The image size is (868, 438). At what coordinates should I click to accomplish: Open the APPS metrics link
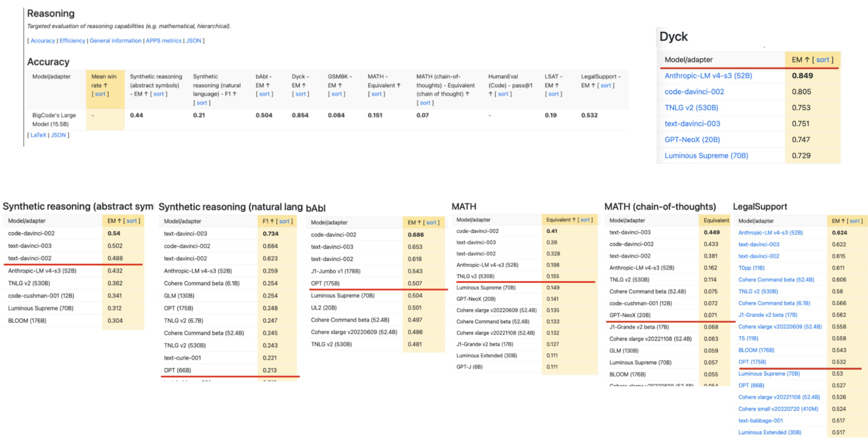click(x=164, y=40)
